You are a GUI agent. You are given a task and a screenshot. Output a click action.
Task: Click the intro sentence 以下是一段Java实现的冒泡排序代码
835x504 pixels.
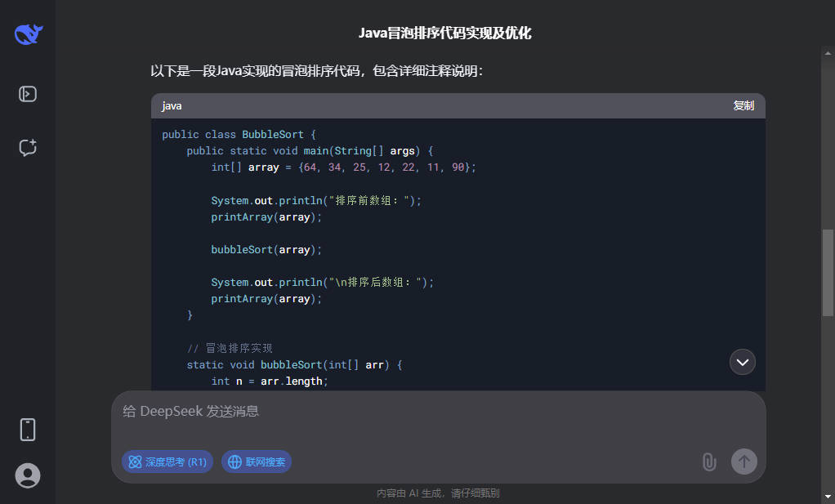click(x=316, y=71)
